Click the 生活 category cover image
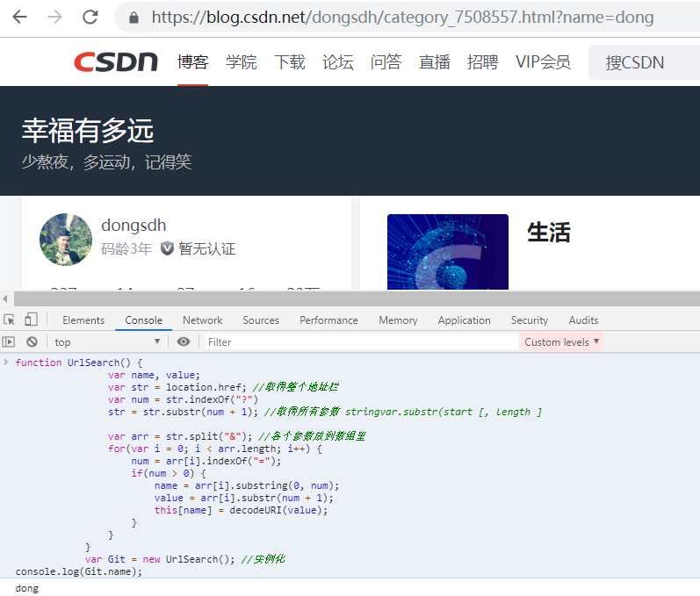This screenshot has width=700, height=596. [x=448, y=252]
